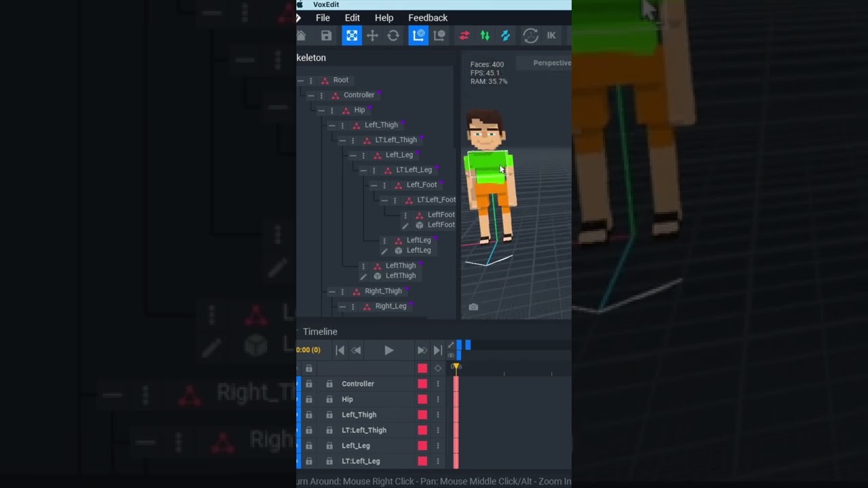Toggle lock on Left_Thigh timeline track
Screen dimensions: 868x488
(x=329, y=415)
